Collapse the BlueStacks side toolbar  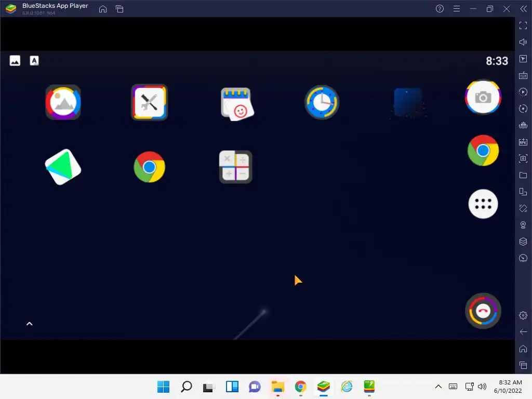click(x=524, y=9)
